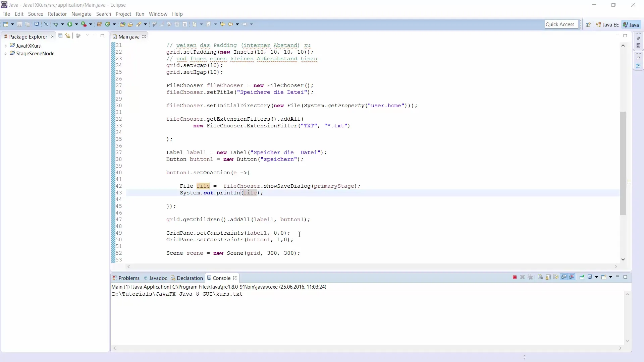Click the Open Task folder icon

tap(130, 24)
